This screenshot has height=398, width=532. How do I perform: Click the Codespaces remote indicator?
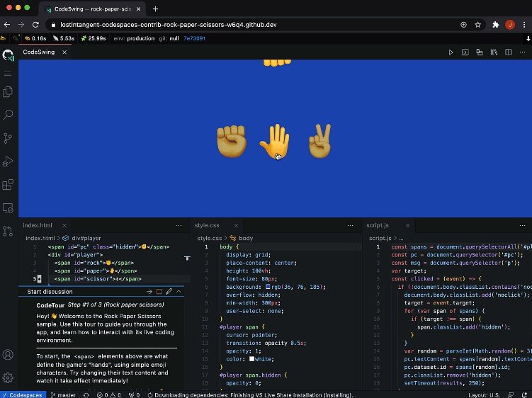pos(23,395)
